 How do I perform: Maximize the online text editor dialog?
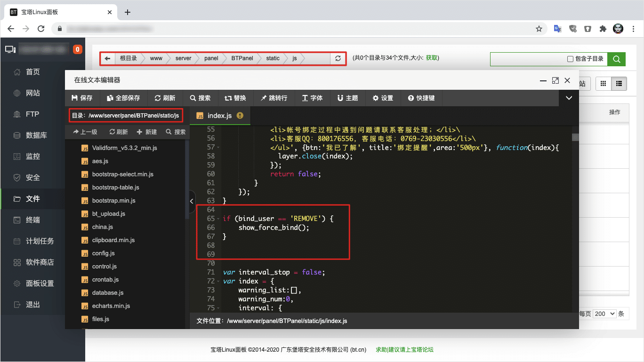pos(555,80)
